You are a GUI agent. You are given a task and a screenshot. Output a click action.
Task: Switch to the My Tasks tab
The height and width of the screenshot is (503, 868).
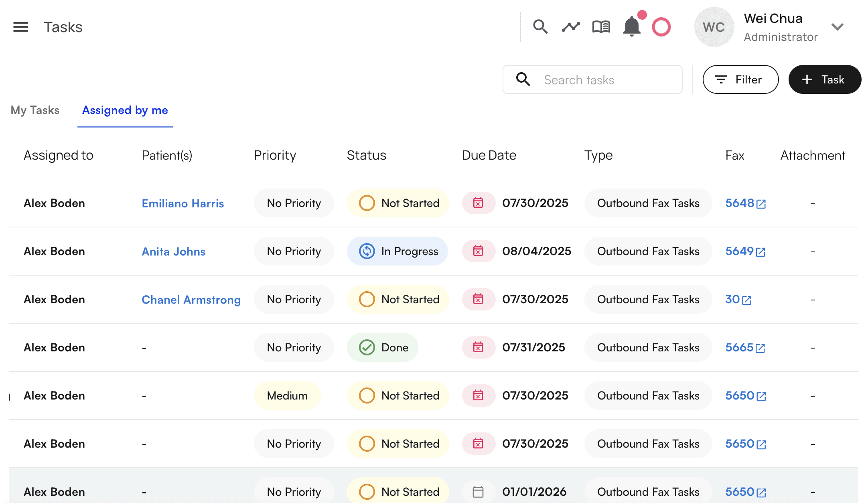[35, 110]
